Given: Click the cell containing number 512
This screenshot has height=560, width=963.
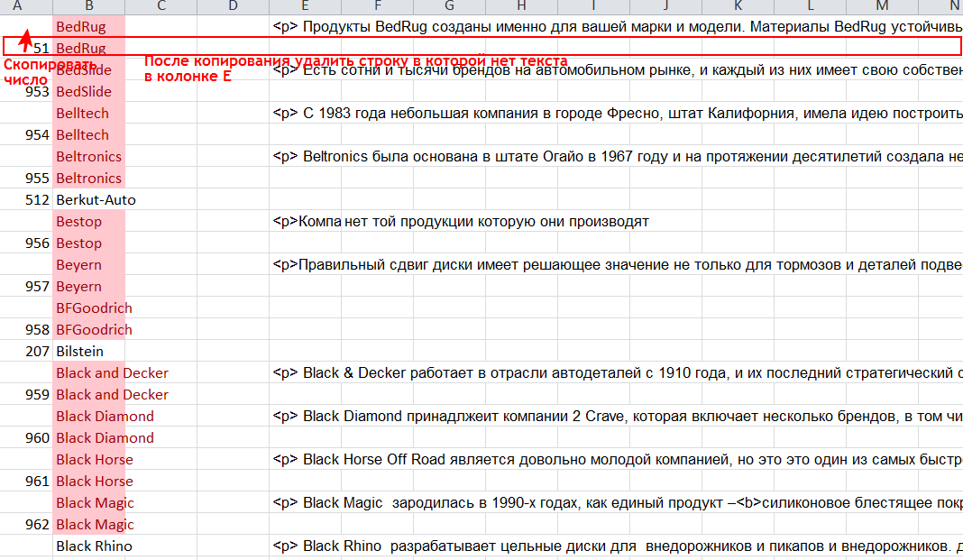Looking at the screenshot, I should click(x=26, y=199).
